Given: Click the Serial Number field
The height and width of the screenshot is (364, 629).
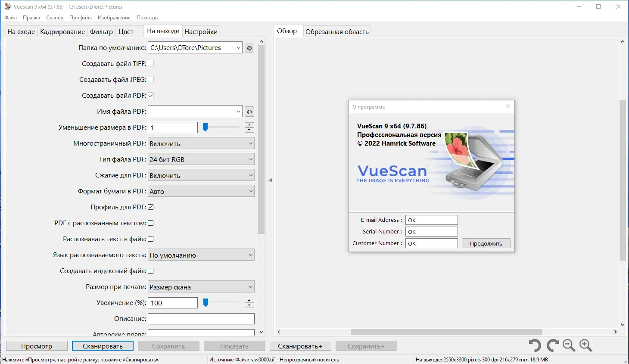Looking at the screenshot, I should [432, 232].
